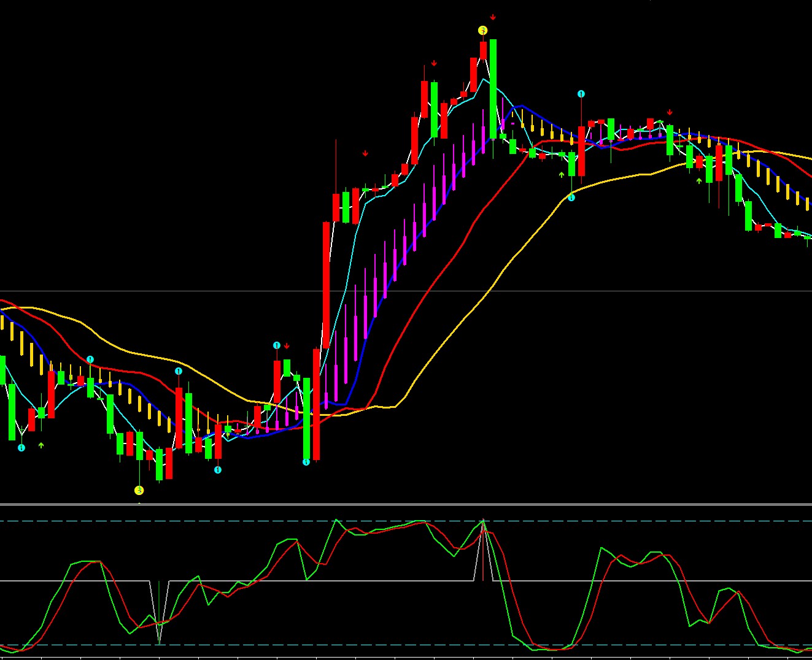Select the upper dashed level line in oscillator
The image size is (812, 660).
[x=406, y=521]
